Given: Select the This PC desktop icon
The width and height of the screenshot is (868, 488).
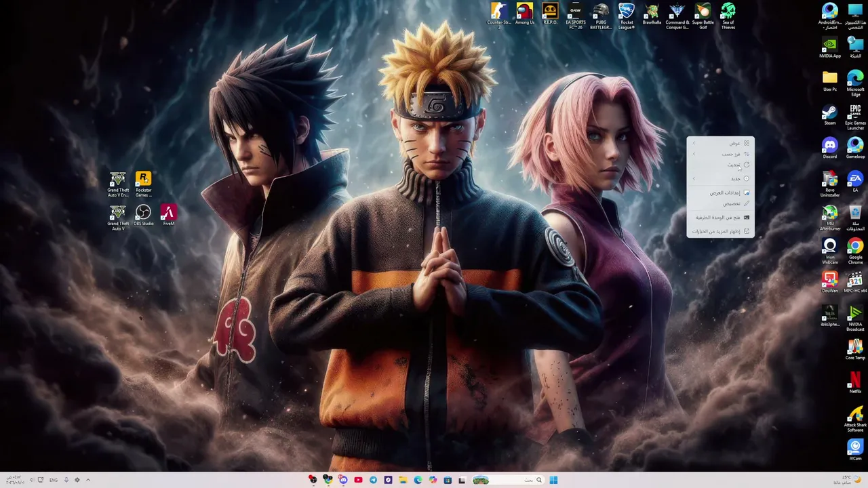Looking at the screenshot, I should click(855, 16).
